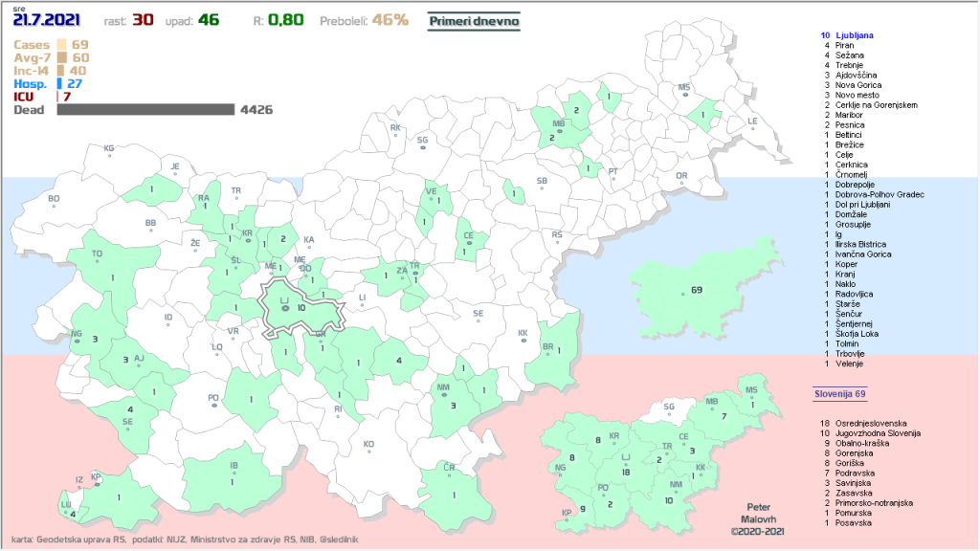
Task: Click the gray Dead bar showing 4426
Action: coord(145,110)
